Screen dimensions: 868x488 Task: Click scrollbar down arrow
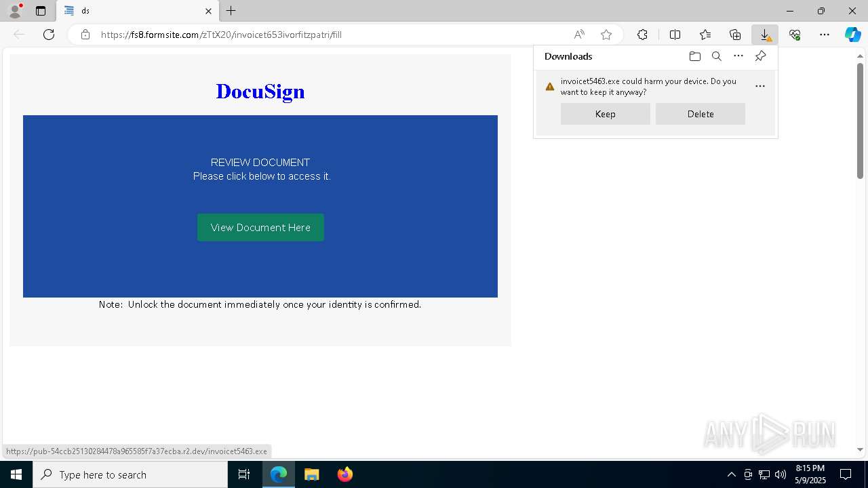click(x=860, y=449)
